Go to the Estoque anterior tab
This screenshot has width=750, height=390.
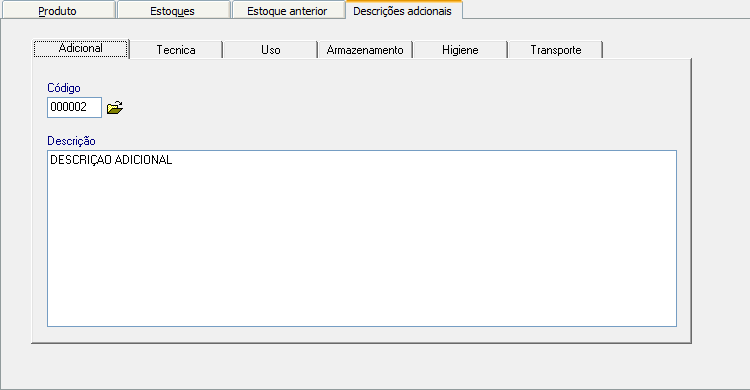coord(287,11)
